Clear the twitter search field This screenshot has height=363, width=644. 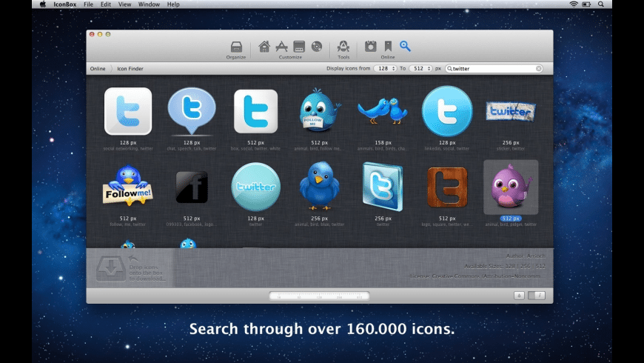click(x=538, y=69)
